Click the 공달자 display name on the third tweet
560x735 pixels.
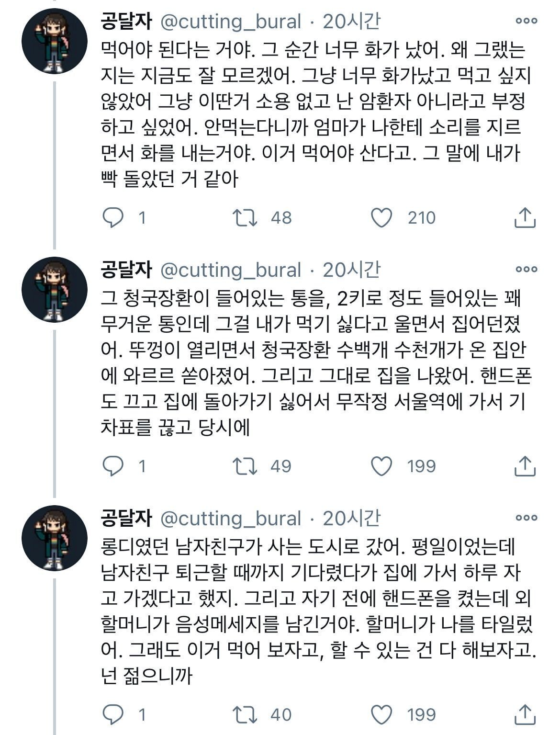[126, 518]
